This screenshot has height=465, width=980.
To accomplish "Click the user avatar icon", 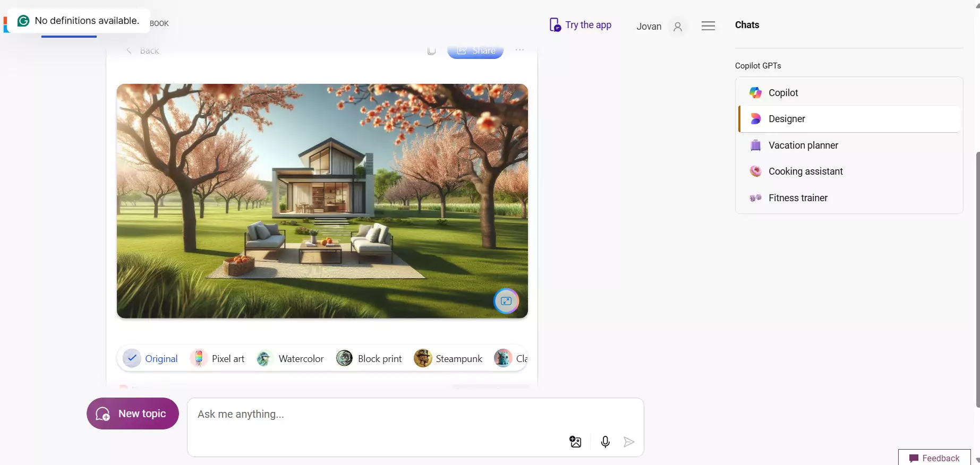I will pos(677,27).
